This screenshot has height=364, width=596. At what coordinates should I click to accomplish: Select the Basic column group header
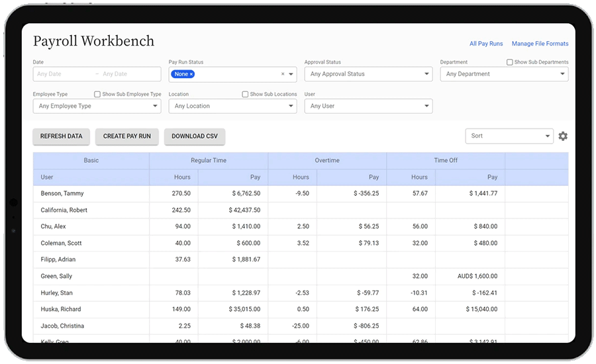click(91, 160)
